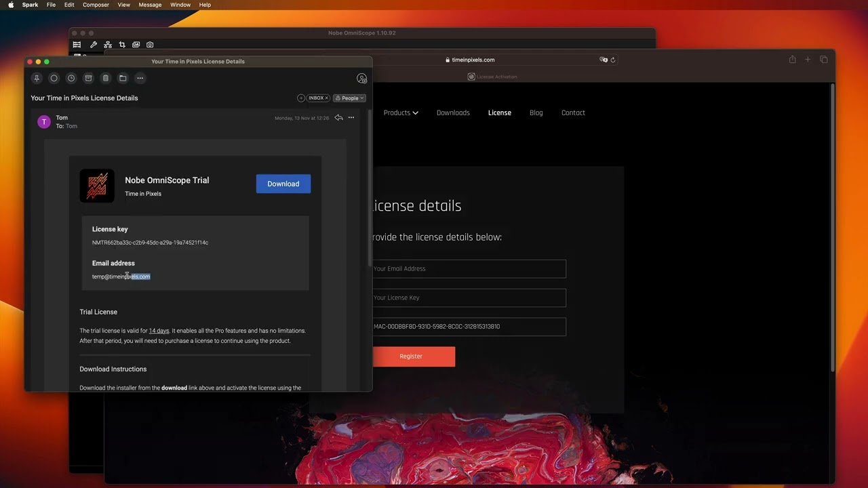Click the share-with-team person icon in Spark
The image size is (868, 488).
(361, 79)
